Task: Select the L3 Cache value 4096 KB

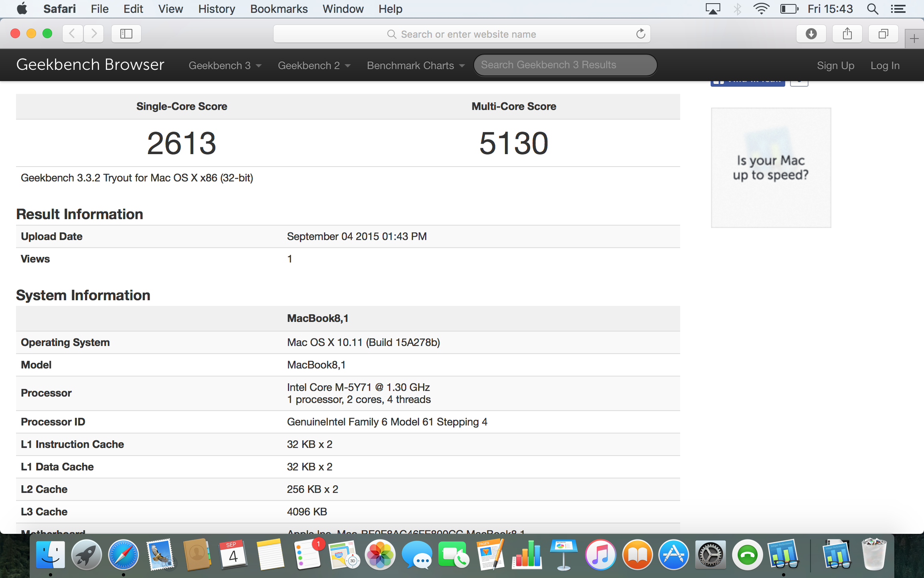Action: [307, 512]
